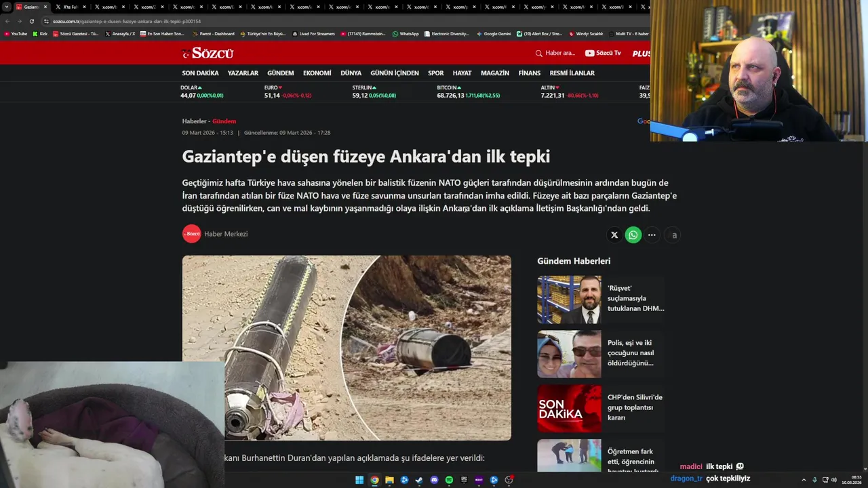This screenshot has width=868, height=488.
Task: Open the WhatsApp bookmark
Action: [x=406, y=33]
